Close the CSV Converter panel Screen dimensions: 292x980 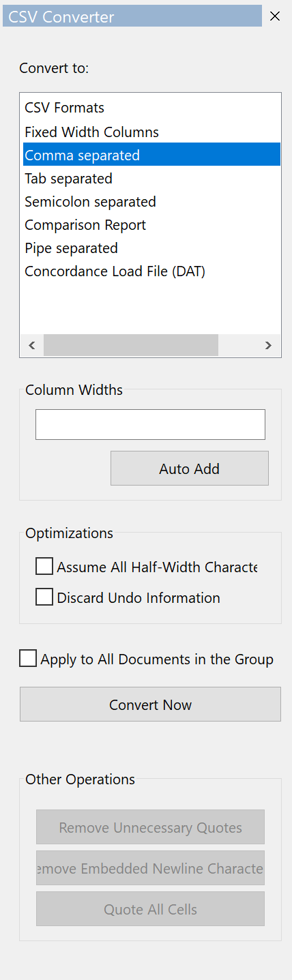(275, 16)
